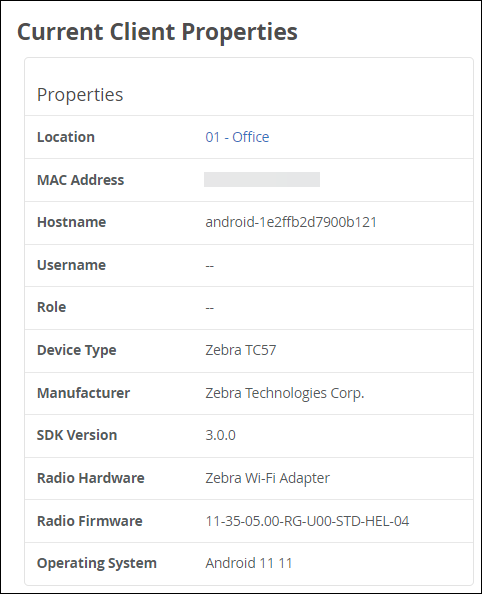Click the Role label
482x594 pixels.
coord(52,307)
